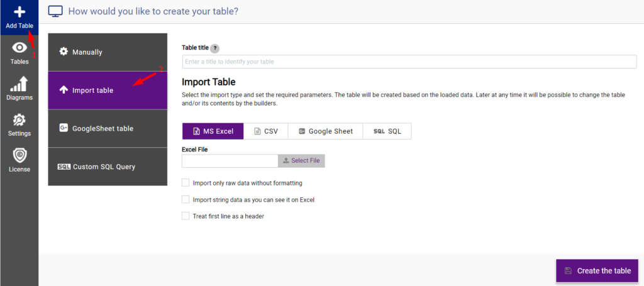Switch to the CSV import tab
Viewport: 644px width, 286px height.
click(x=266, y=131)
